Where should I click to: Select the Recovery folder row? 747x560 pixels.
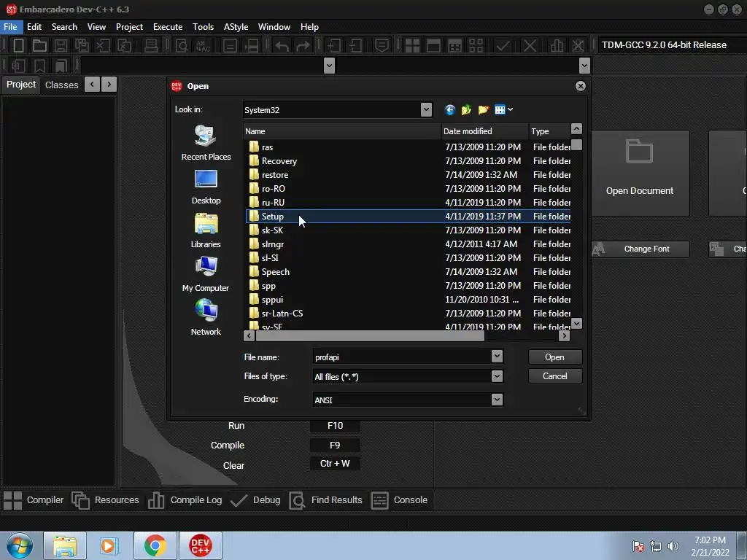click(408, 161)
